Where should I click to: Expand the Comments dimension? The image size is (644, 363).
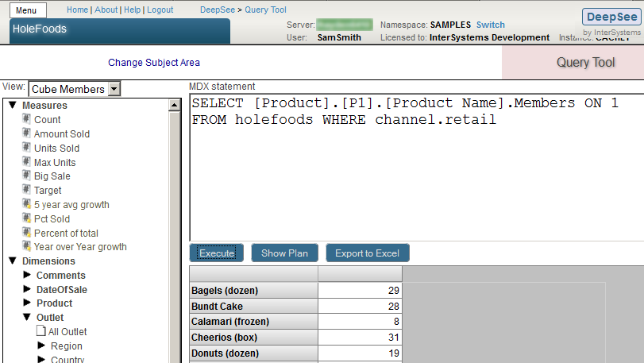pyautogui.click(x=27, y=275)
